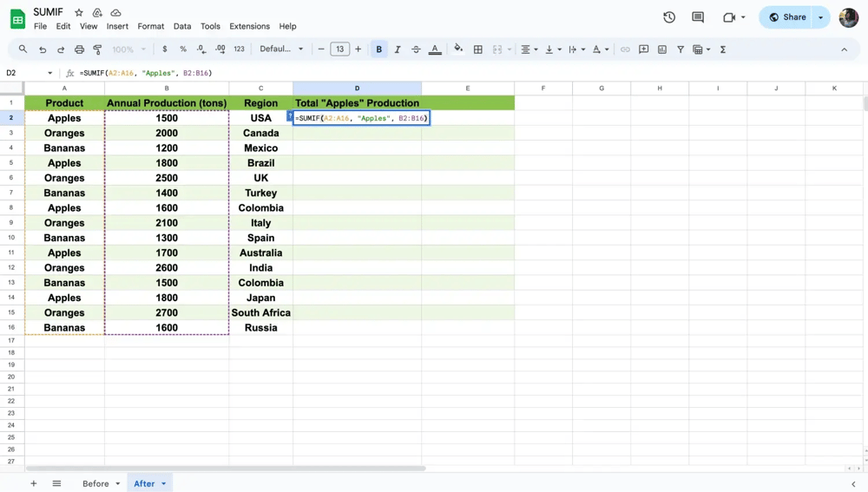Open the After sheet tab dropdown arrow

pos(163,484)
